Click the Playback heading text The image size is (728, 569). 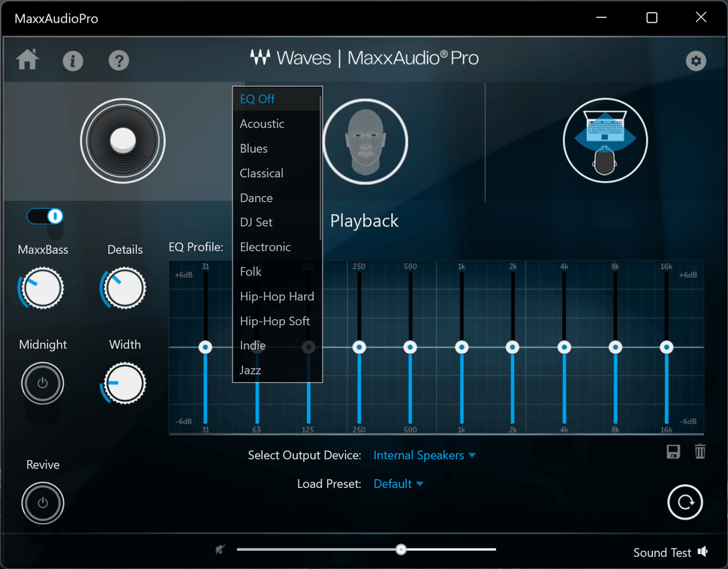click(x=364, y=221)
